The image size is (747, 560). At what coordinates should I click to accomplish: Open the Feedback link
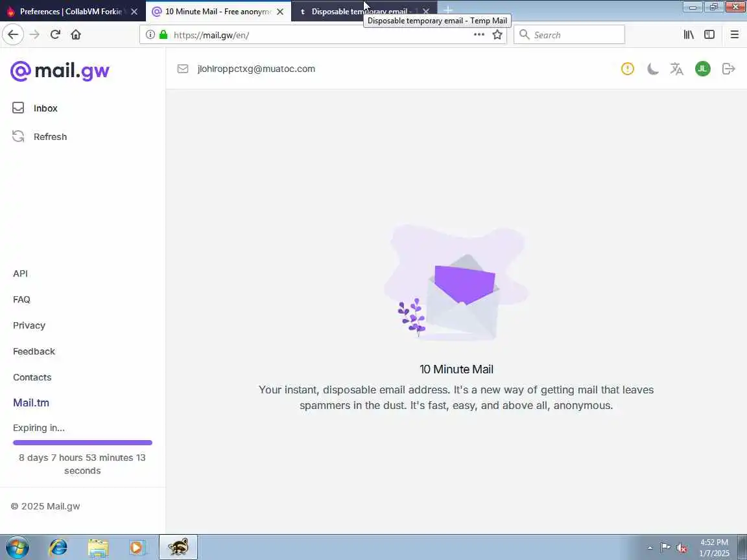tap(34, 351)
